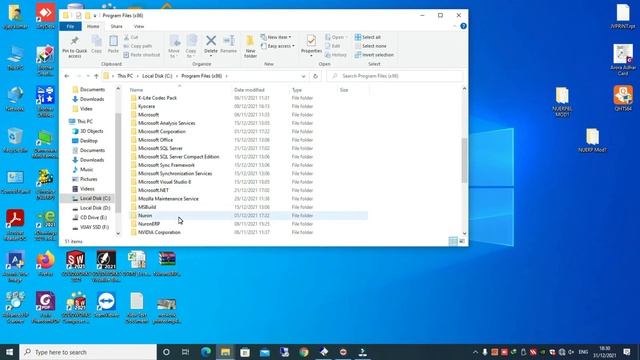Click This PC in address bar
This screenshot has width=640, height=360.
pos(125,76)
